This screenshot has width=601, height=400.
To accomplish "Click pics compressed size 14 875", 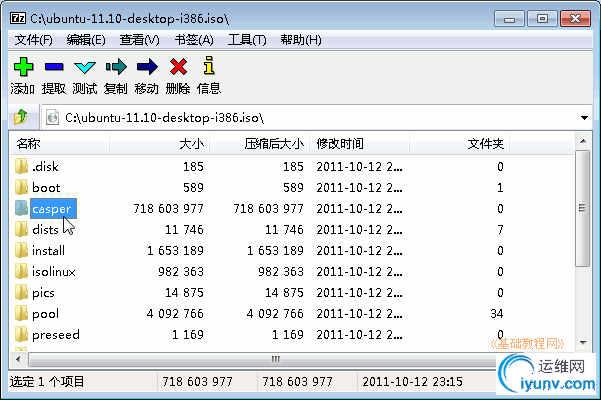I will [x=284, y=293].
